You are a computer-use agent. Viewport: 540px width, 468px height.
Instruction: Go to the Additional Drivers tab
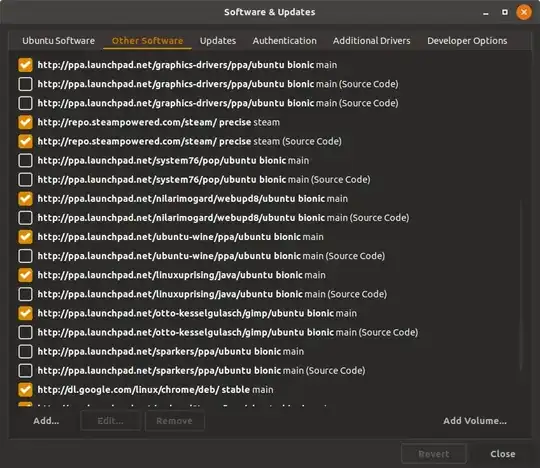(x=372, y=41)
